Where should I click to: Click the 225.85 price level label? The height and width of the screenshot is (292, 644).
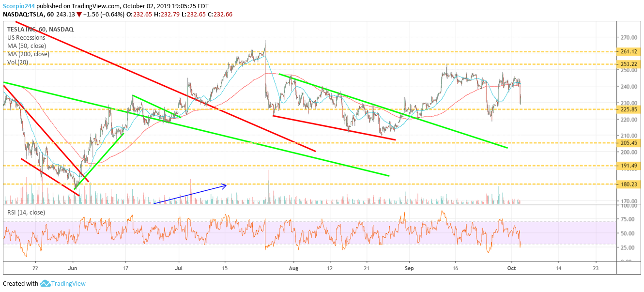[x=629, y=109]
